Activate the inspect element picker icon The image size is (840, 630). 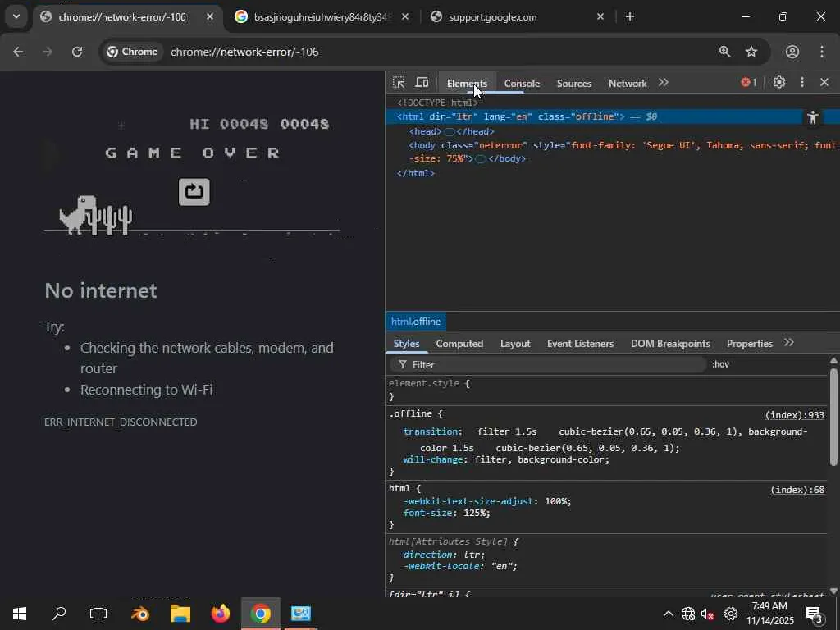(x=399, y=83)
